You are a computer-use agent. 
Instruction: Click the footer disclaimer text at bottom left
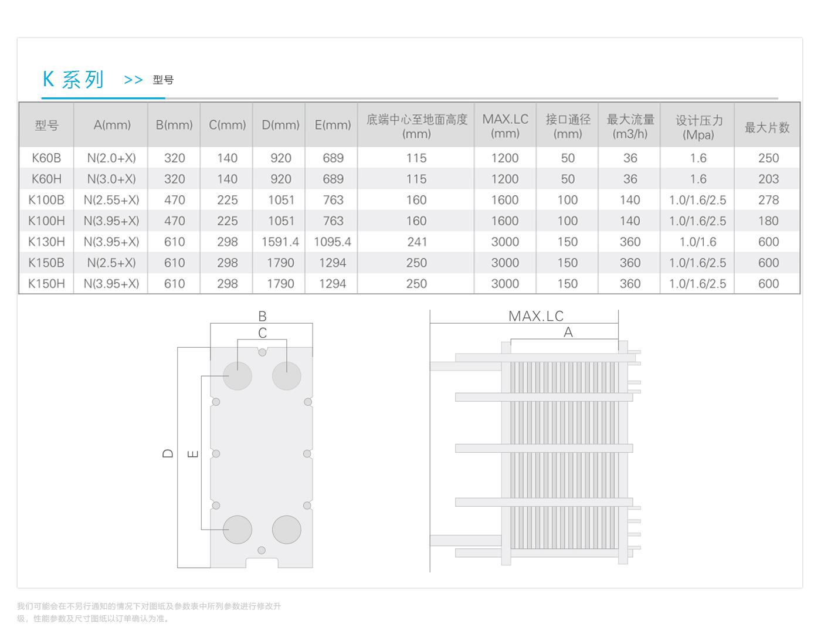click(x=149, y=612)
